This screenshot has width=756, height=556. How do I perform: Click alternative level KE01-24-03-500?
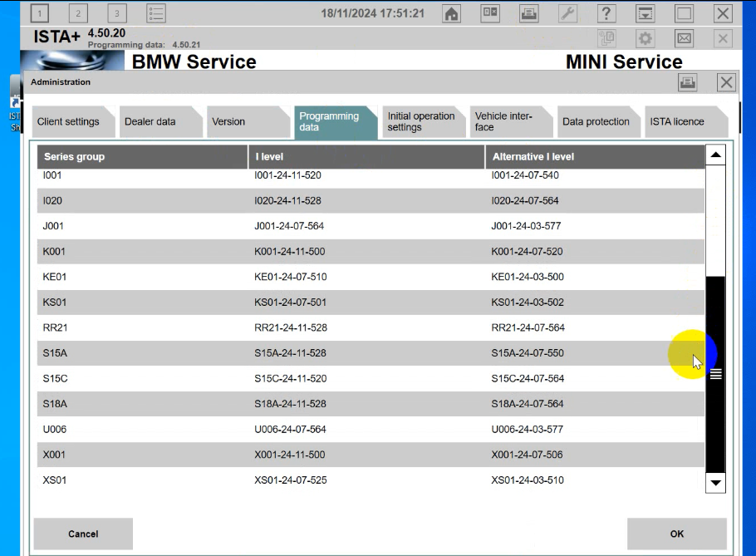coord(528,277)
